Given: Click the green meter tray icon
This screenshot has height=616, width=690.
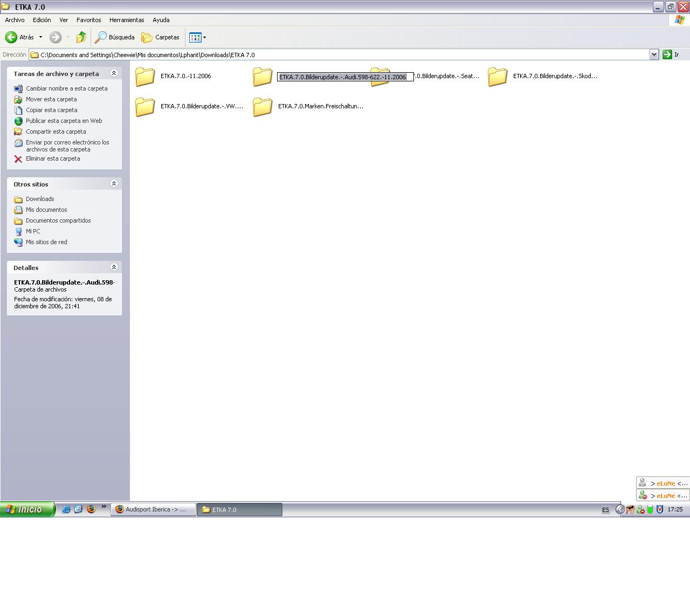Looking at the screenshot, I should (650, 509).
